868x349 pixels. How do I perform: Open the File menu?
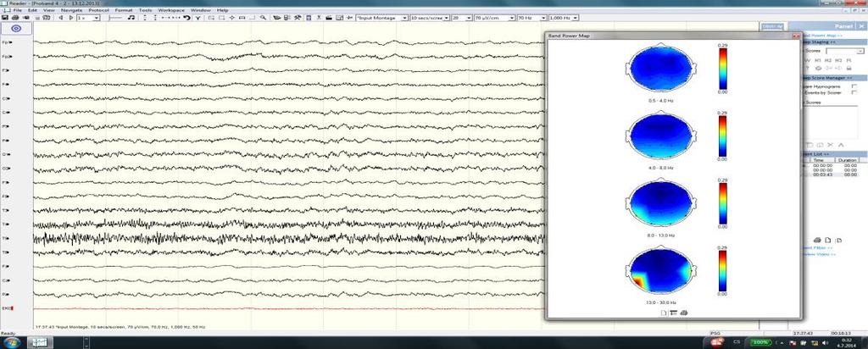[x=17, y=10]
